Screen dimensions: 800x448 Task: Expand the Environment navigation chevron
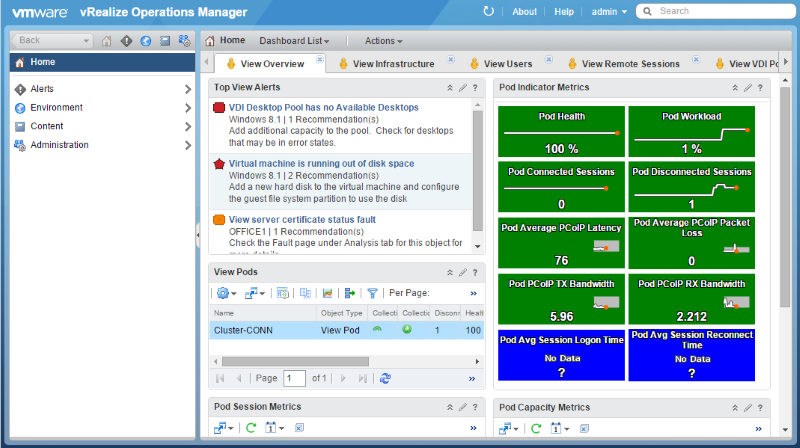188,108
